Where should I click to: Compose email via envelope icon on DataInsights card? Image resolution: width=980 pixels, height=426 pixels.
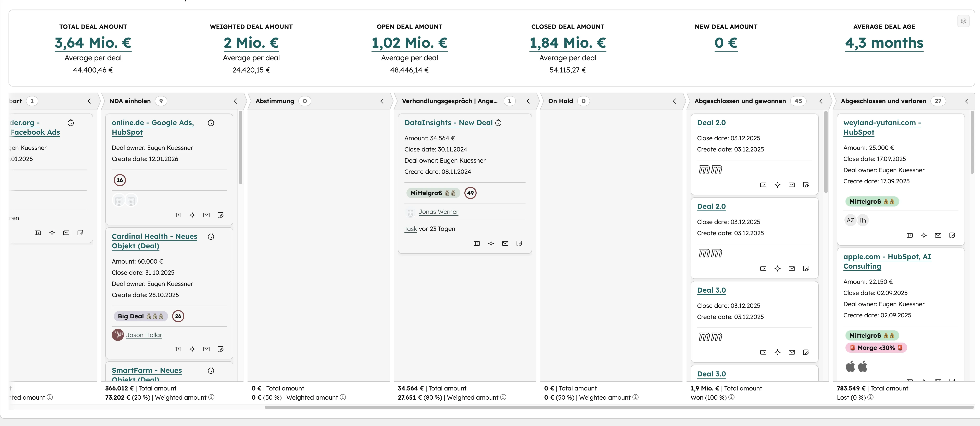[x=505, y=244]
